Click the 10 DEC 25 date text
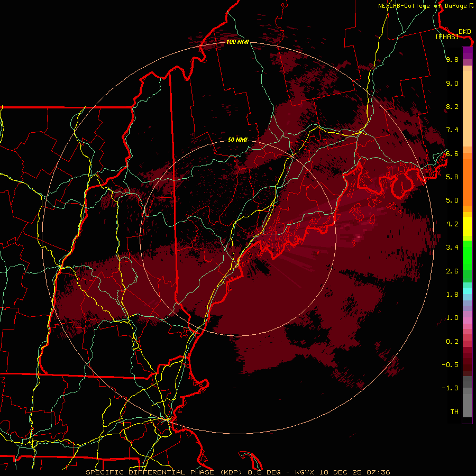Screen dimensions: 476x476 pos(340,472)
